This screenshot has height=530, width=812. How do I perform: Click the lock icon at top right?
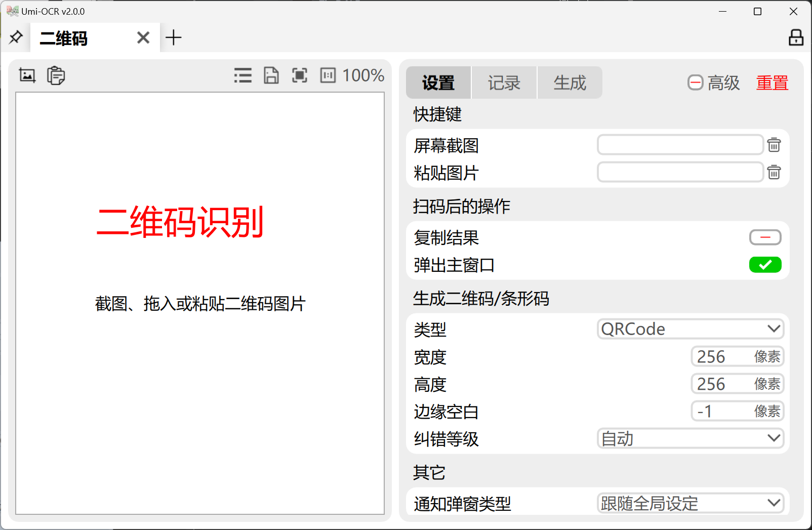click(x=796, y=37)
